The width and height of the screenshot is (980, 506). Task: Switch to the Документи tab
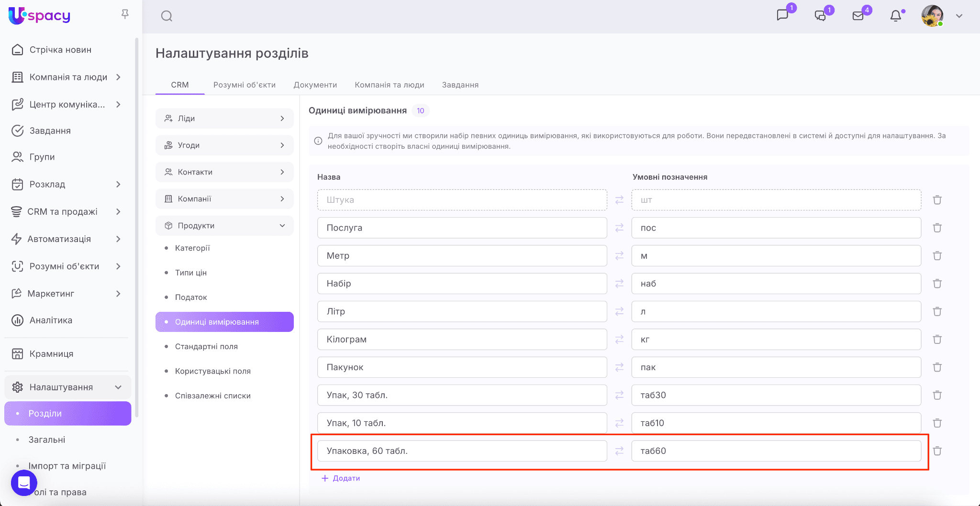315,85
